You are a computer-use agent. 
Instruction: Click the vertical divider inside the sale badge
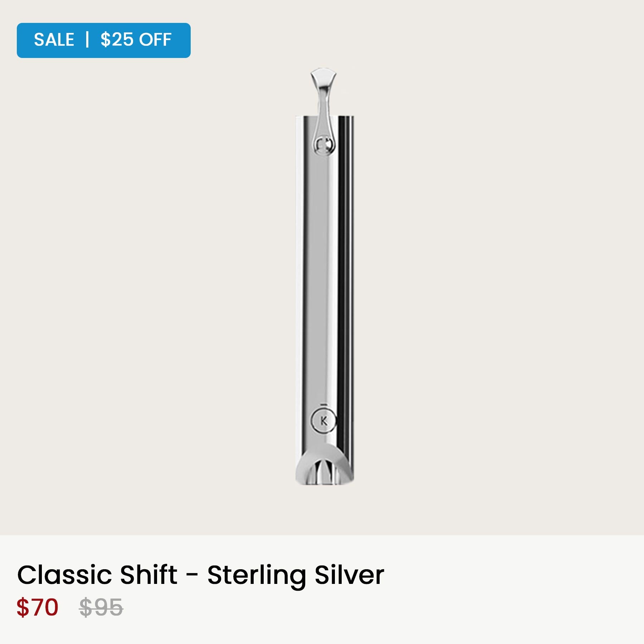(x=87, y=39)
